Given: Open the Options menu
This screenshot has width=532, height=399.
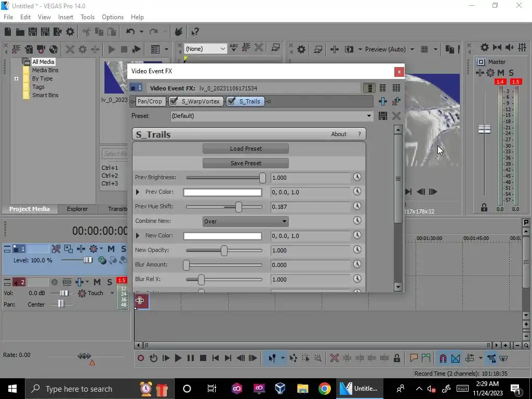Looking at the screenshot, I should tap(113, 17).
